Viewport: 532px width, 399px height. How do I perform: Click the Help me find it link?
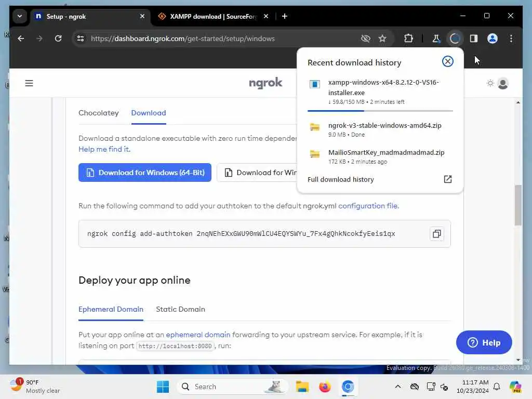pyautogui.click(x=104, y=149)
